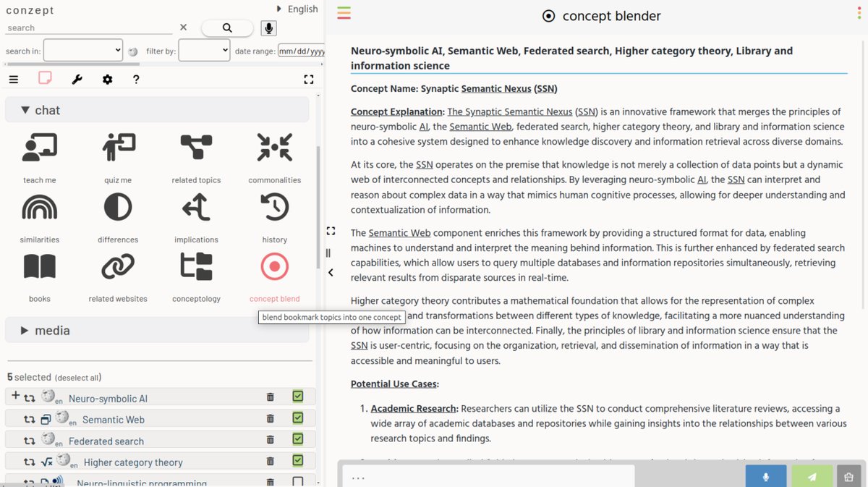Viewport: 868px width, 487px height.
Task: Collapse the chat section
Action: pyautogui.click(x=157, y=110)
